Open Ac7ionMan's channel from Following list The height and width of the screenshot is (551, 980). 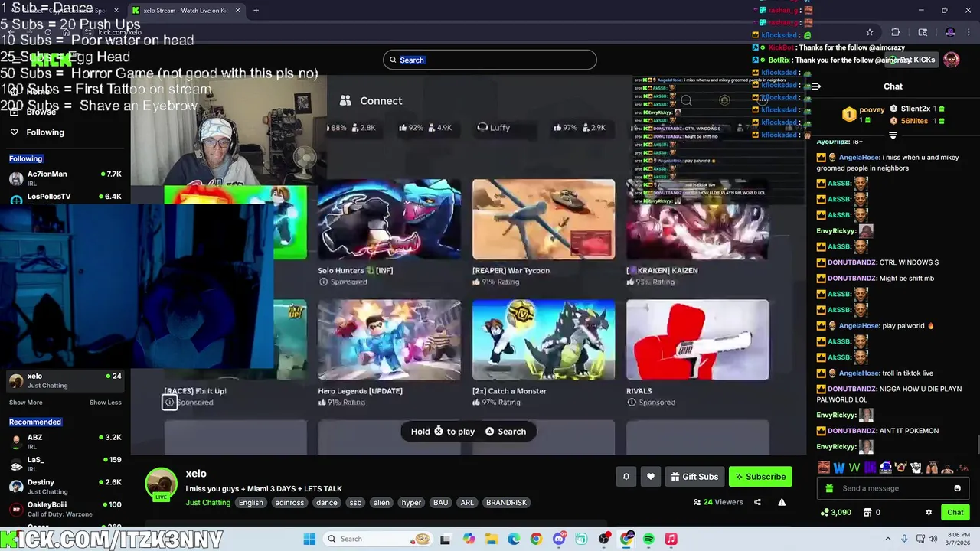pos(64,178)
